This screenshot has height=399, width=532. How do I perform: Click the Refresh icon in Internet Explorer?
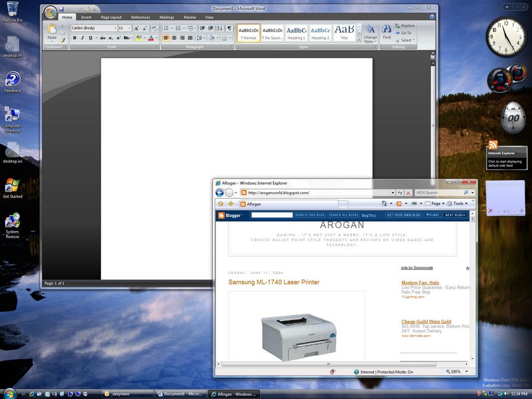(x=400, y=193)
